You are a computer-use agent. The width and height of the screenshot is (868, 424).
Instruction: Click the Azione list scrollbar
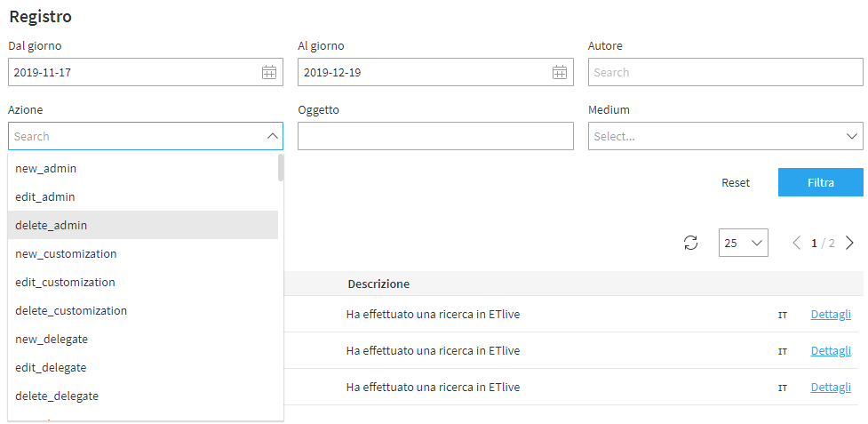(x=281, y=168)
